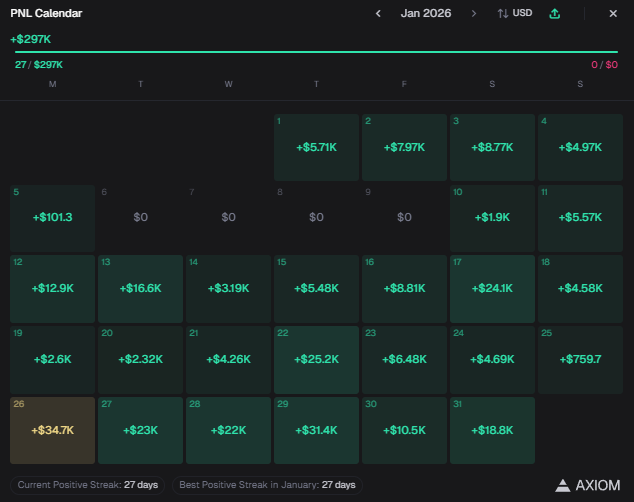Click the F weekday column header
The width and height of the screenshot is (634, 502).
pyautogui.click(x=404, y=84)
